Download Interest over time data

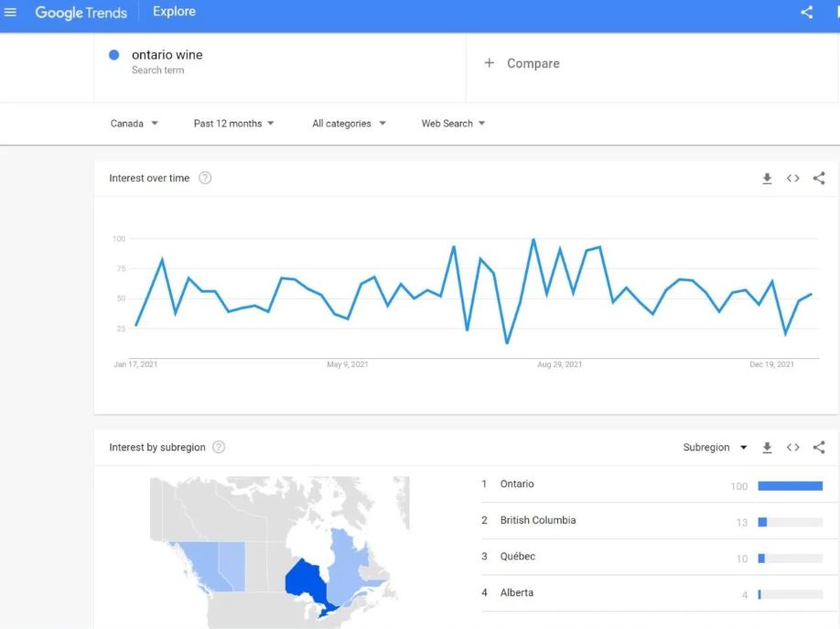767,179
